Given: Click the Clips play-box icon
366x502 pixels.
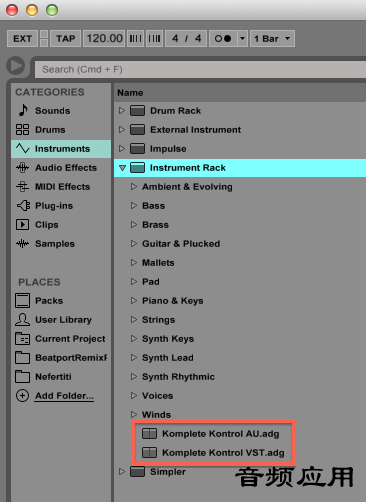Looking at the screenshot, I should pyautogui.click(x=22, y=224).
